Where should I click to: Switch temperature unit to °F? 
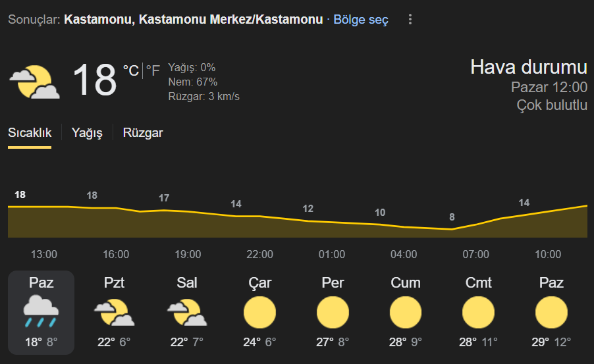pos(153,70)
